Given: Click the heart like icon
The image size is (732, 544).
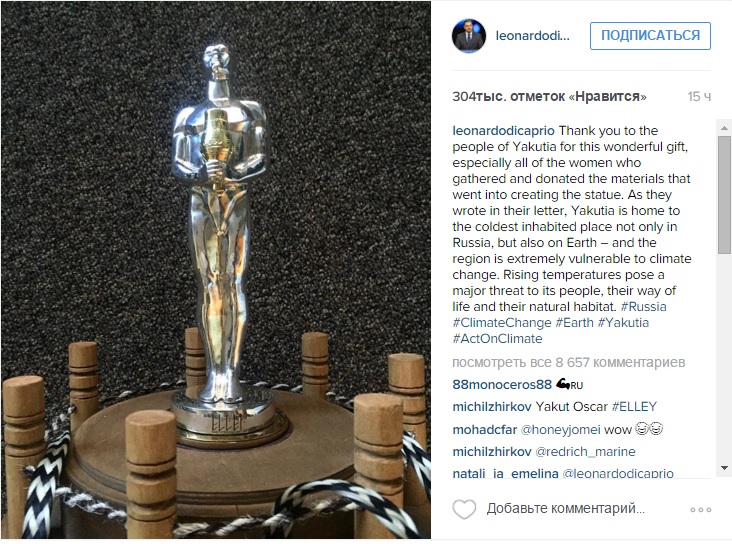Looking at the screenshot, I should 464,509.
